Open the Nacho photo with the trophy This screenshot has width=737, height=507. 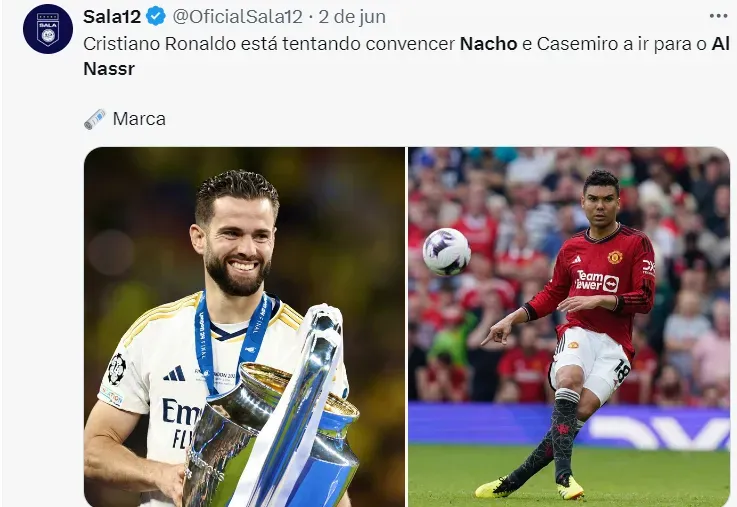tap(244, 327)
